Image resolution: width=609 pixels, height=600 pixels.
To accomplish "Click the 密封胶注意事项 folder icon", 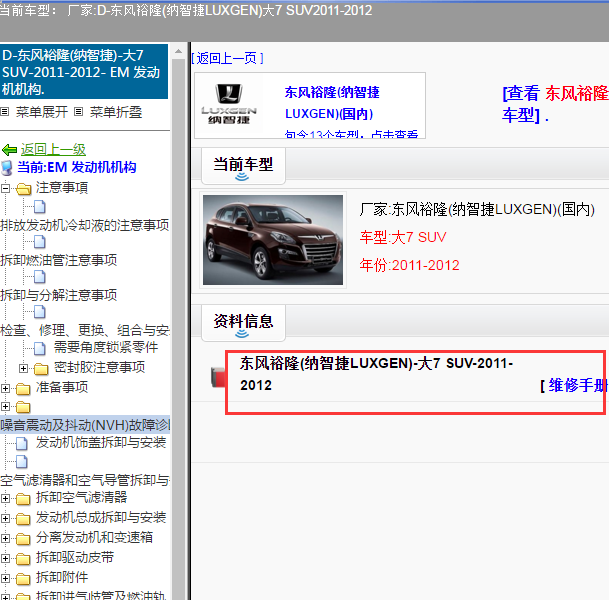I will point(41,369).
